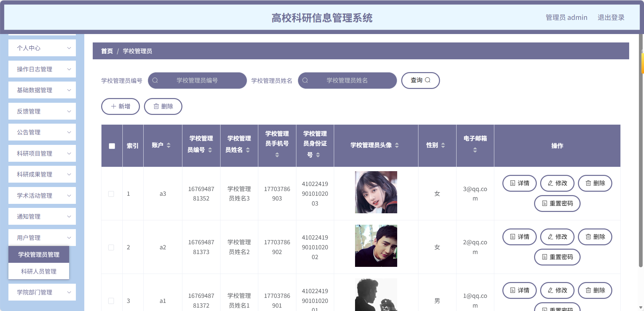Expand the 通知管理 menu
Image resolution: width=644 pixels, height=311 pixels.
pyautogui.click(x=42, y=216)
